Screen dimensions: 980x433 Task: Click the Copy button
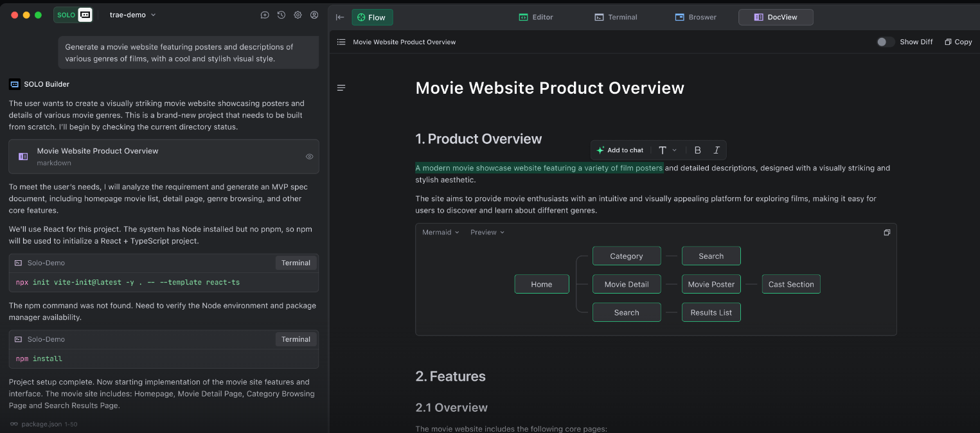[x=958, y=42]
